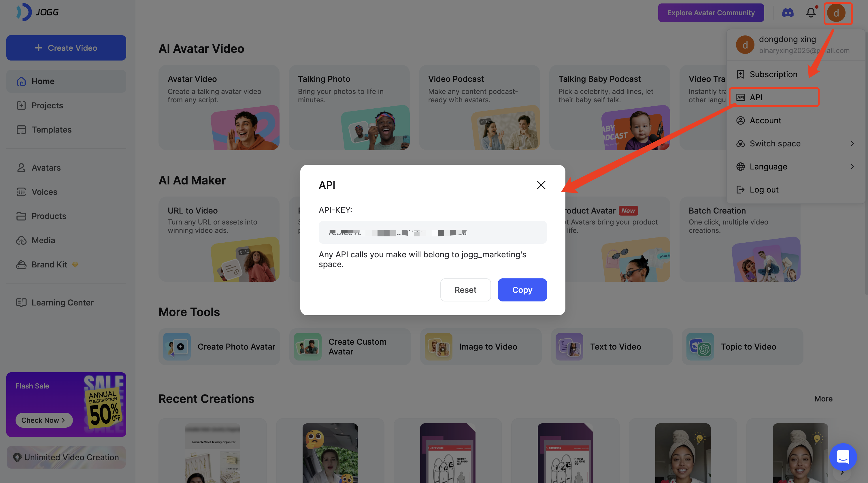Click the Templates sidebar icon
Viewport: 868px width, 483px height.
21,130
